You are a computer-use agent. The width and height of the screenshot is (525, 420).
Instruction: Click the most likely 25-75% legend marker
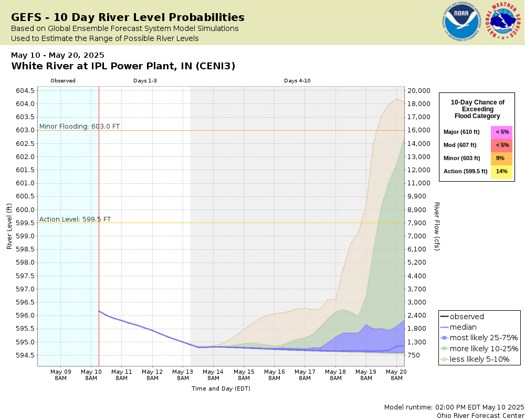(444, 338)
